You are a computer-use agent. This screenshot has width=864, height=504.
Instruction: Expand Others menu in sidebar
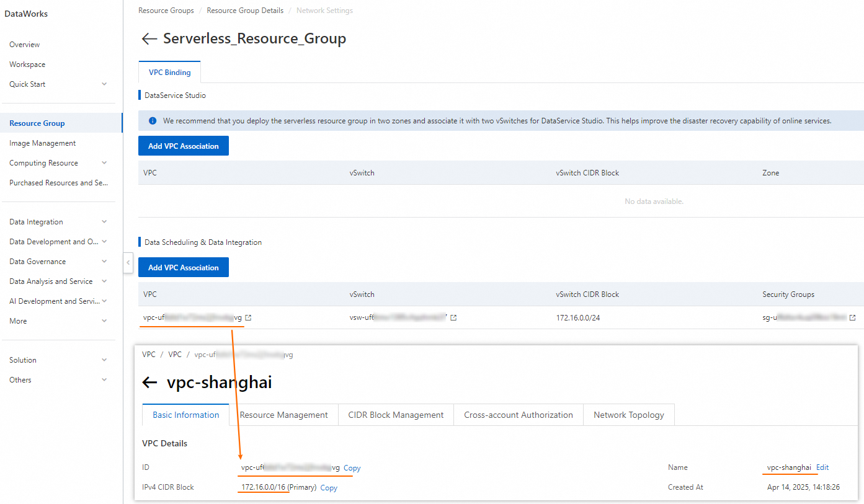(104, 380)
